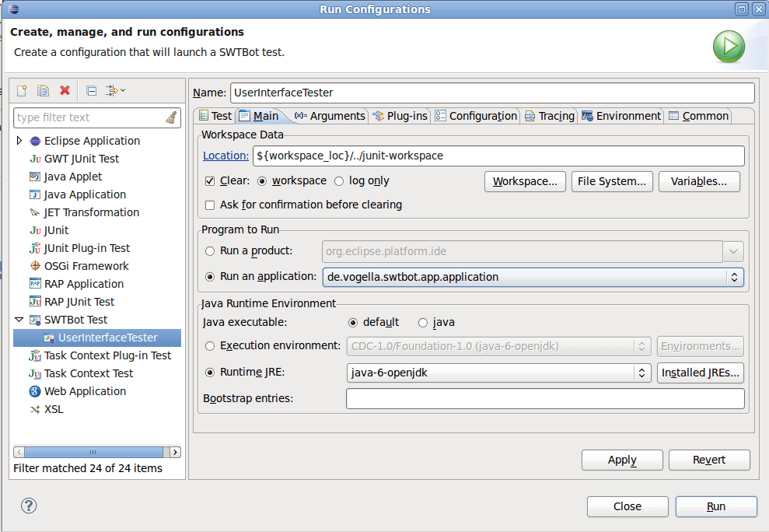The height and width of the screenshot is (532, 769).
Task: Select the Runtime JRE radio button
Action: click(x=210, y=373)
